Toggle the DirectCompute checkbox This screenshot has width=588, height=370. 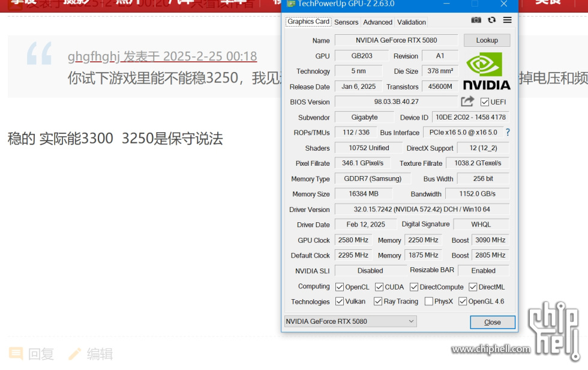414,287
